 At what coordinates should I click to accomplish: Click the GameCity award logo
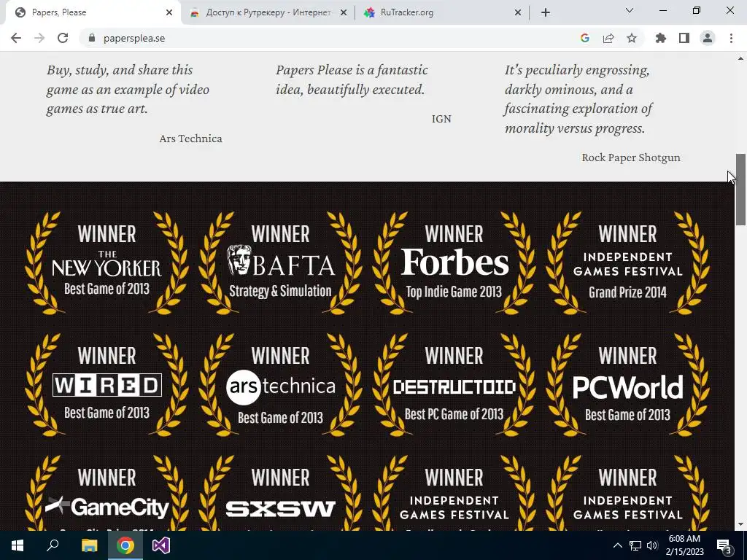click(107, 507)
